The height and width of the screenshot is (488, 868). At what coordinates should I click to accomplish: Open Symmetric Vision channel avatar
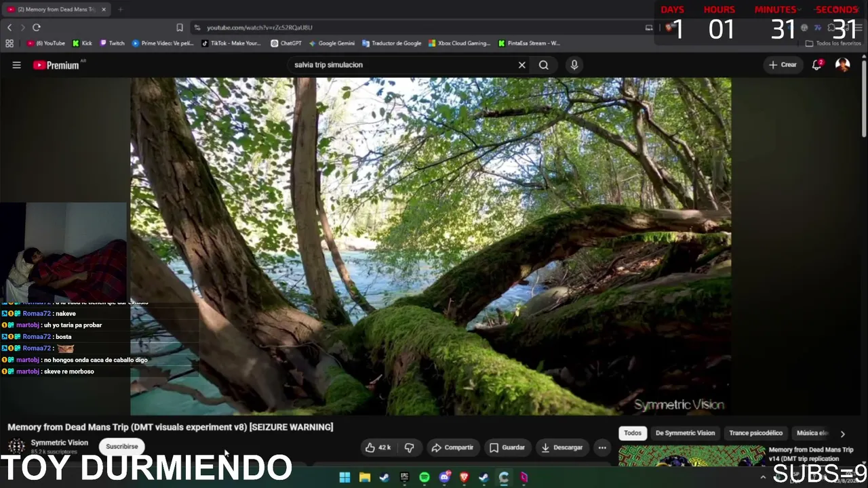click(x=16, y=446)
